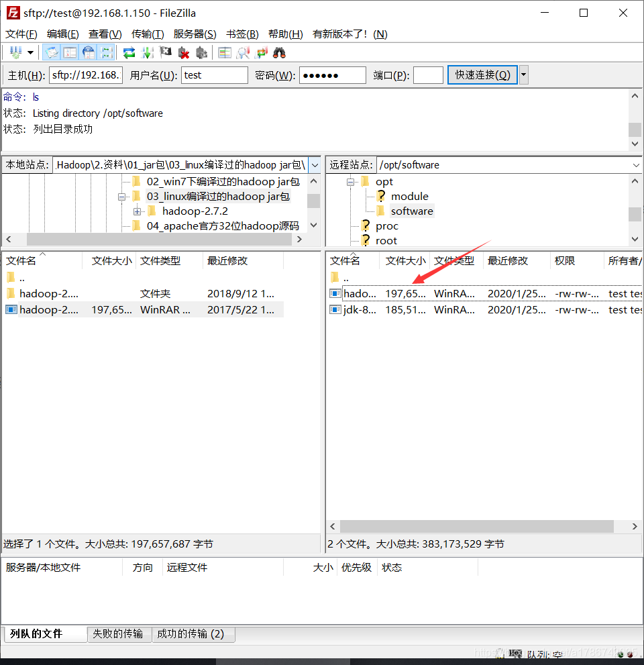Switch to 列队的文件 tab
Screen dimensions: 644x665
tap(44, 633)
